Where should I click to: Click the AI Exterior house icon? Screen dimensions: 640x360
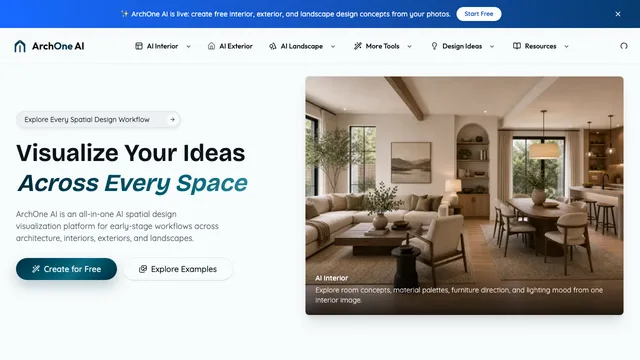pos(211,46)
